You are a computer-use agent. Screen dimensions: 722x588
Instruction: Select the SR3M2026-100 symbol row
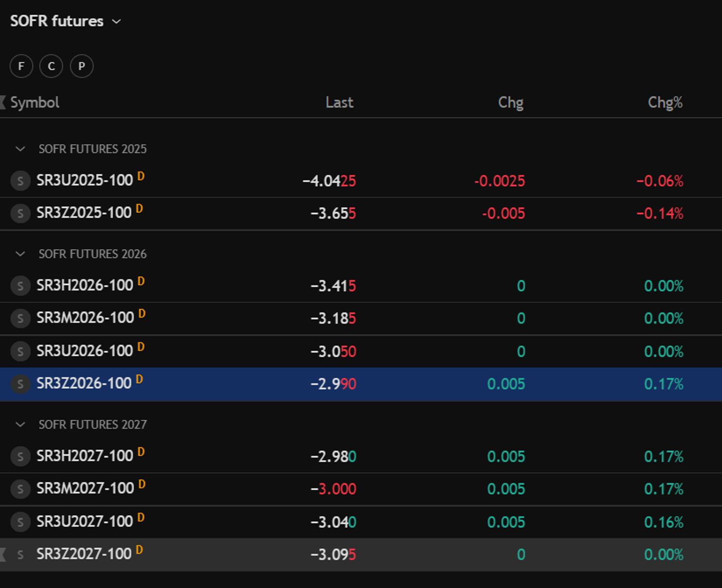point(361,318)
